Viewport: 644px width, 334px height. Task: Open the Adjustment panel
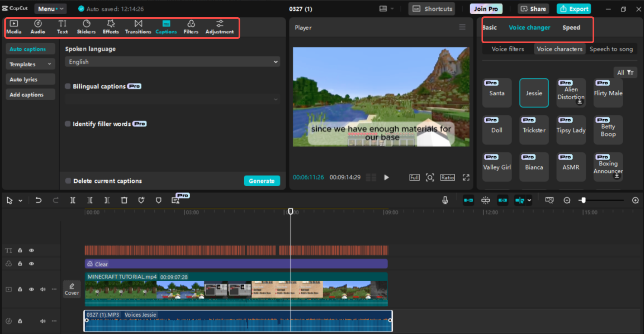pyautogui.click(x=220, y=27)
